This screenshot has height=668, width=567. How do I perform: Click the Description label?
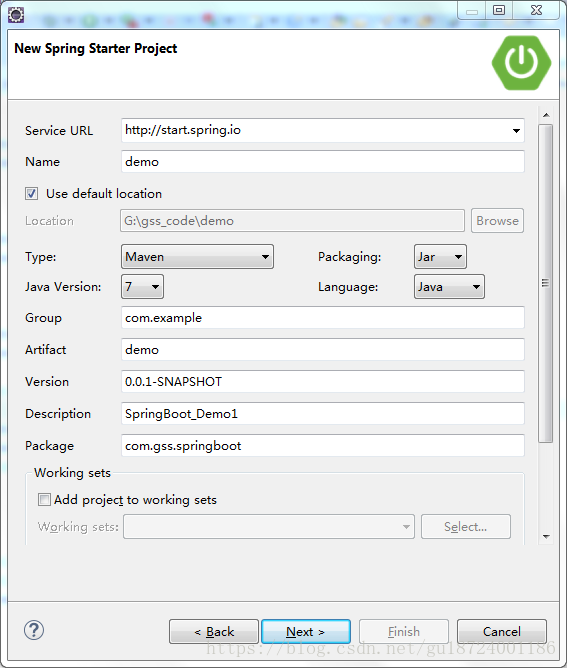[x=58, y=414]
